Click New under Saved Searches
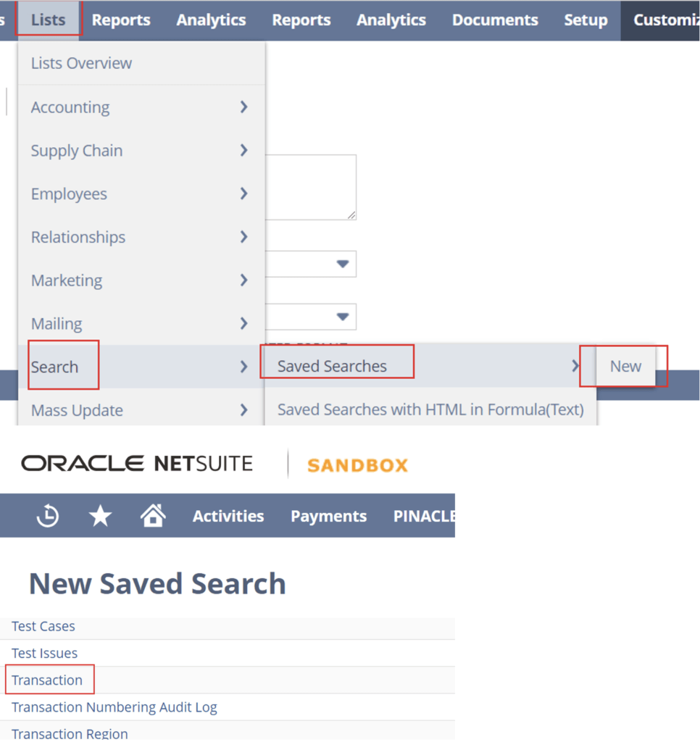Image resolution: width=700 pixels, height=742 pixels. click(625, 366)
